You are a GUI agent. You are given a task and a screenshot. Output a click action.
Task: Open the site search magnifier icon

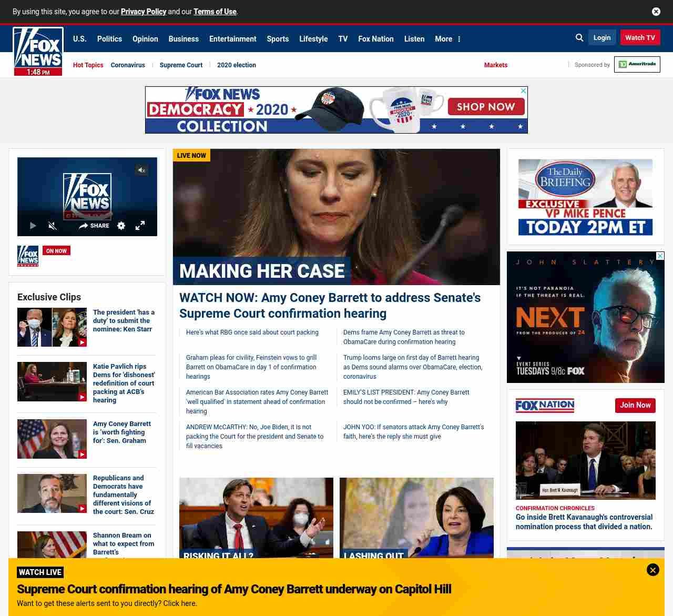[579, 38]
